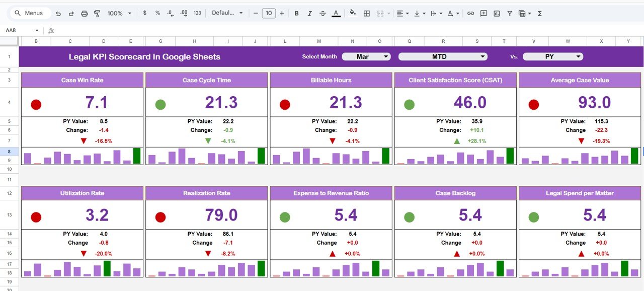This screenshot has width=644, height=291.
Task: Click the Format as percent button
Action: point(157,13)
